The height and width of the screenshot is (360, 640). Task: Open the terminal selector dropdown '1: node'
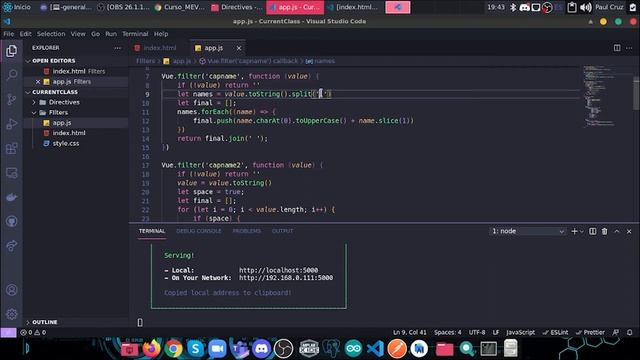[527, 231]
